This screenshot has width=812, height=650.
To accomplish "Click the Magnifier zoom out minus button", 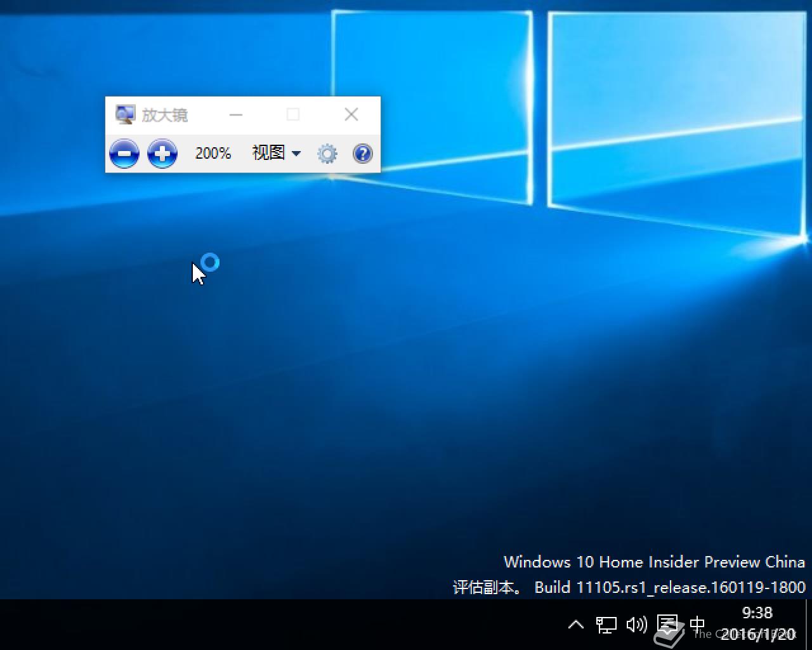I will (124, 154).
